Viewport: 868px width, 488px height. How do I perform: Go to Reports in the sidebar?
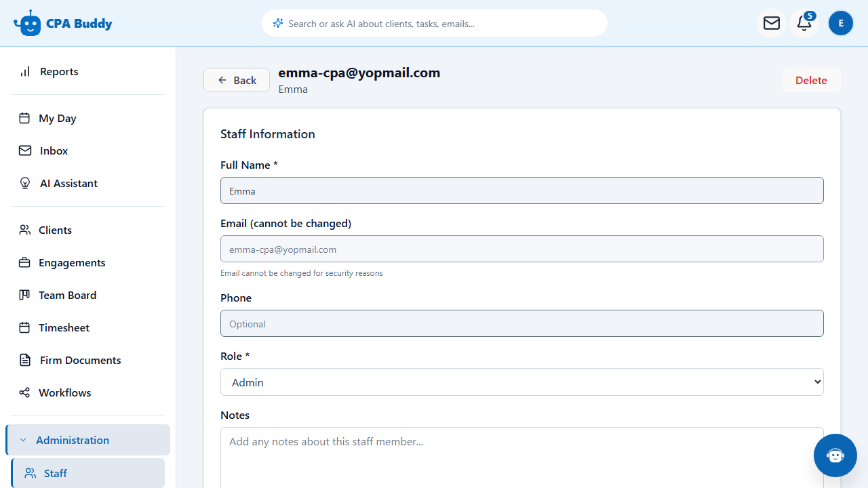87,71
